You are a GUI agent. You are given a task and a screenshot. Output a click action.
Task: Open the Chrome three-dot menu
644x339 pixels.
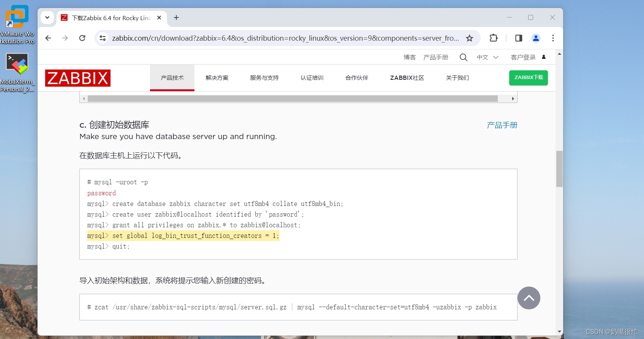pos(553,38)
